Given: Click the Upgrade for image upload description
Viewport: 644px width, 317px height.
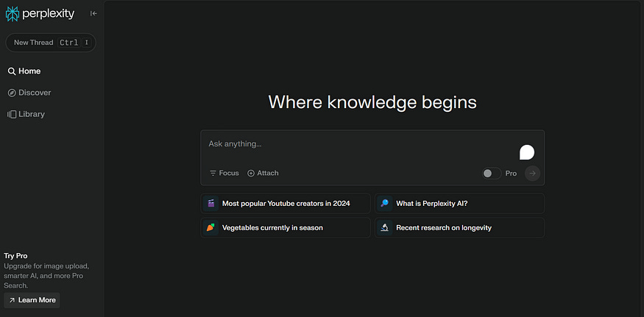Looking at the screenshot, I should coord(46,276).
